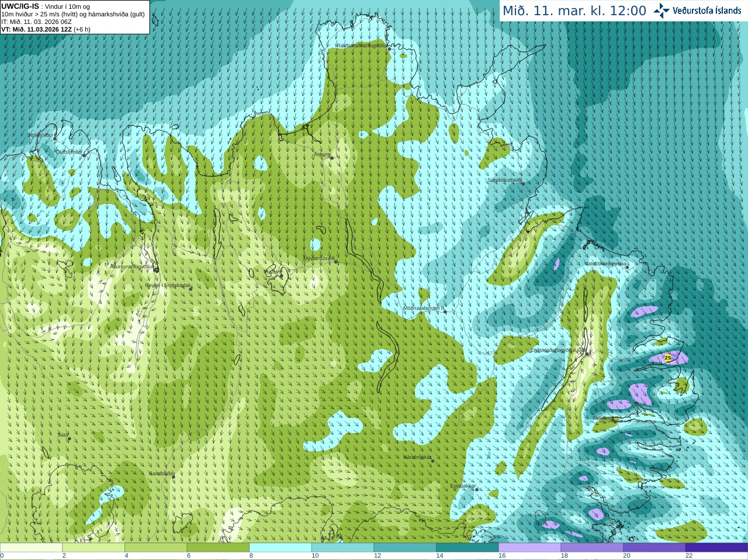Viewport: 748px width, 560px height.
Task: Select the 4–6 m/s legend swatch
Action: [155, 548]
